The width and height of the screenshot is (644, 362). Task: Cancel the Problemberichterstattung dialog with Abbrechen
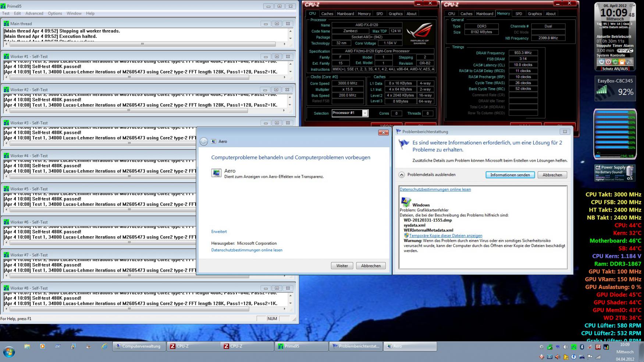pyautogui.click(x=552, y=175)
